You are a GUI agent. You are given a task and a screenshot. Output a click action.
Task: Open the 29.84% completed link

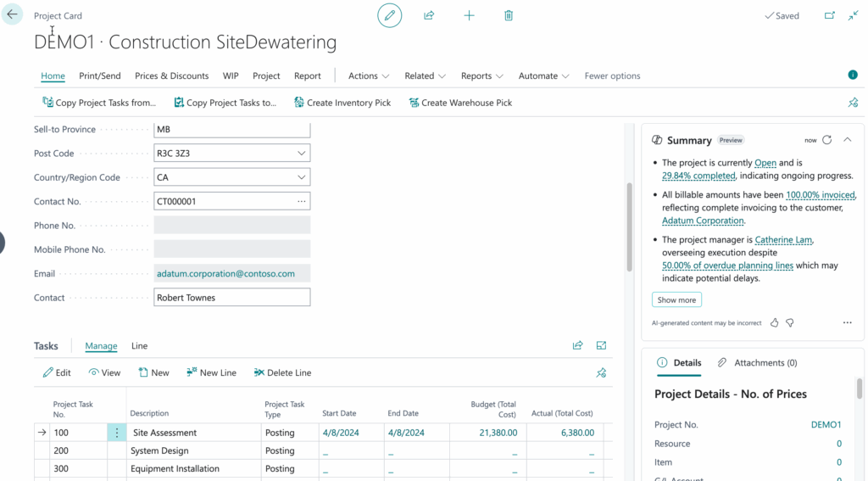click(x=698, y=176)
